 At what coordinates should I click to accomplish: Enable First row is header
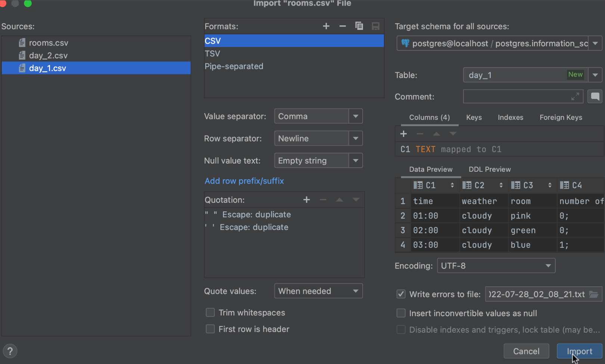pyautogui.click(x=211, y=329)
